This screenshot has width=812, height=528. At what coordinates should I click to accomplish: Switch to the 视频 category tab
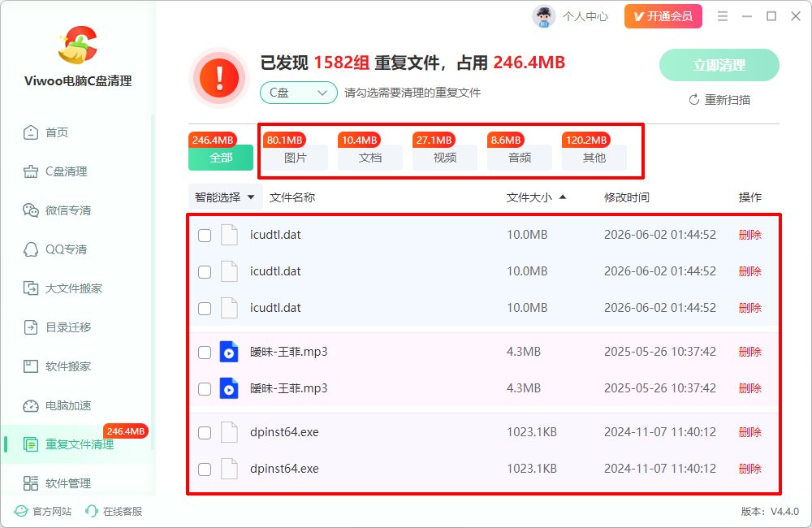tap(445, 158)
